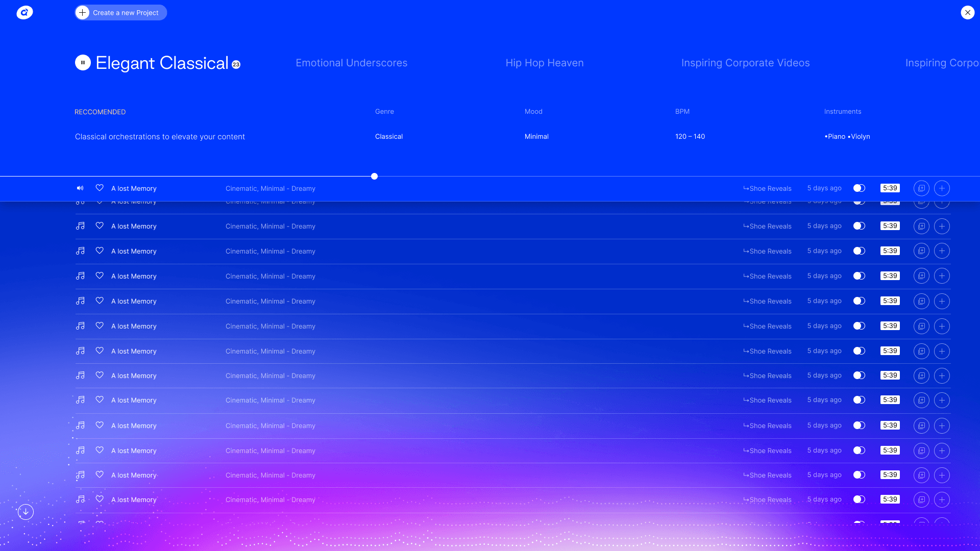Viewport: 980px width, 551px height.
Task: Click the speaker icon on the playing track
Action: [80, 188]
